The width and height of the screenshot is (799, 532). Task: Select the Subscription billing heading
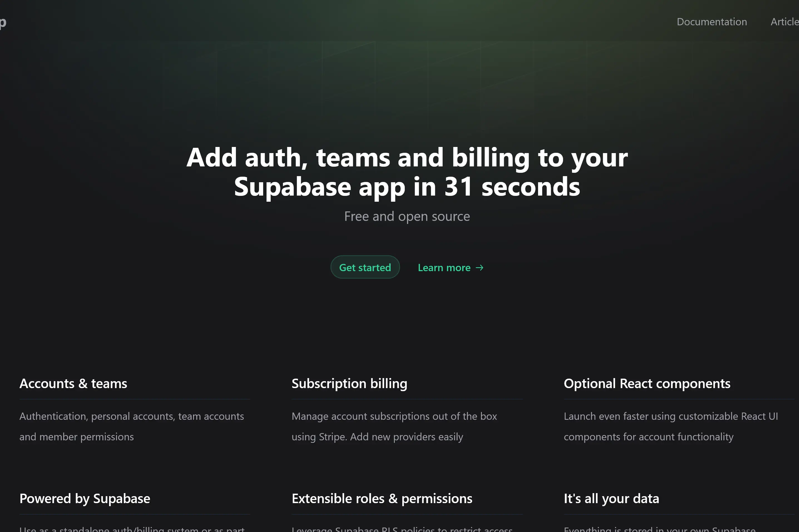click(x=349, y=383)
